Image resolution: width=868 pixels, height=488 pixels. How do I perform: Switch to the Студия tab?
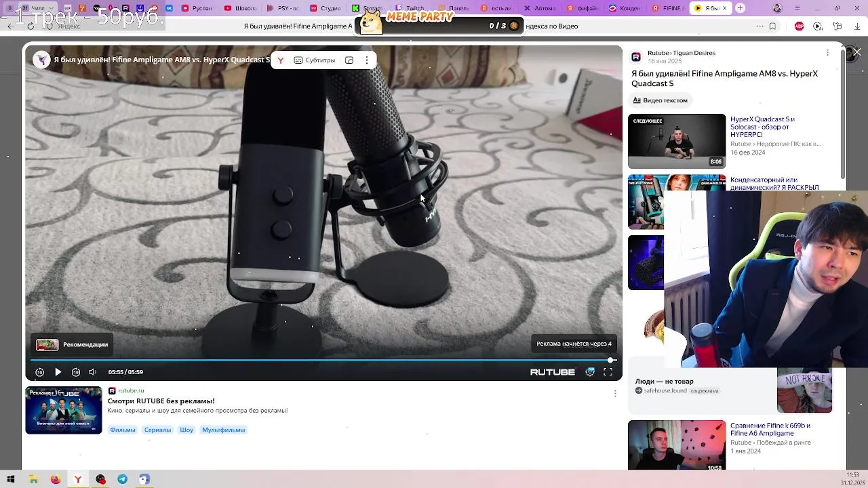(x=325, y=8)
